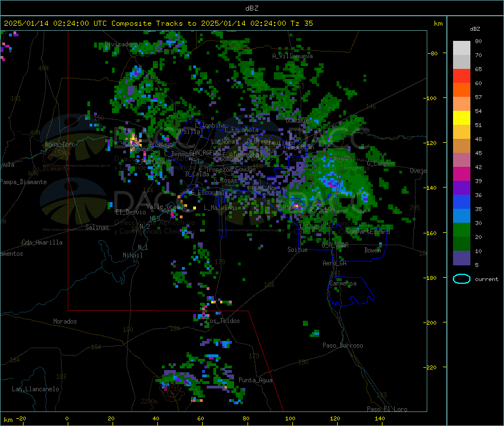Click the Paso_El_Loro map label
Viewport: 504px width, 426px height.
click(387, 409)
